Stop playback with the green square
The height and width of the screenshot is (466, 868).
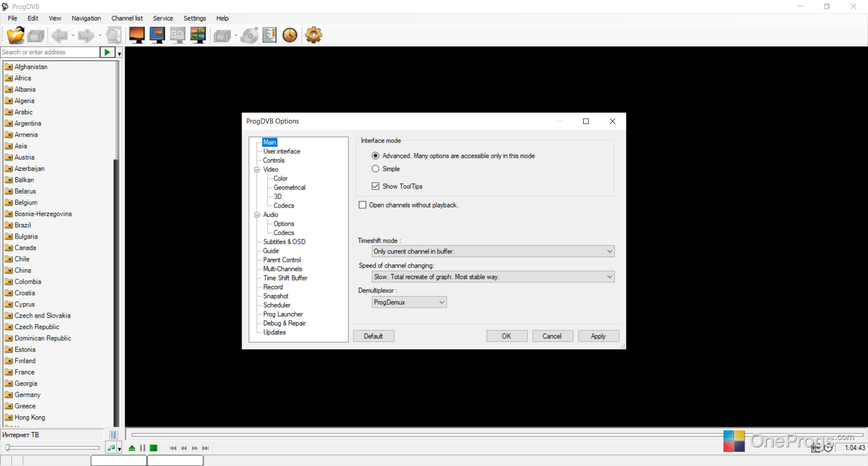(x=154, y=448)
